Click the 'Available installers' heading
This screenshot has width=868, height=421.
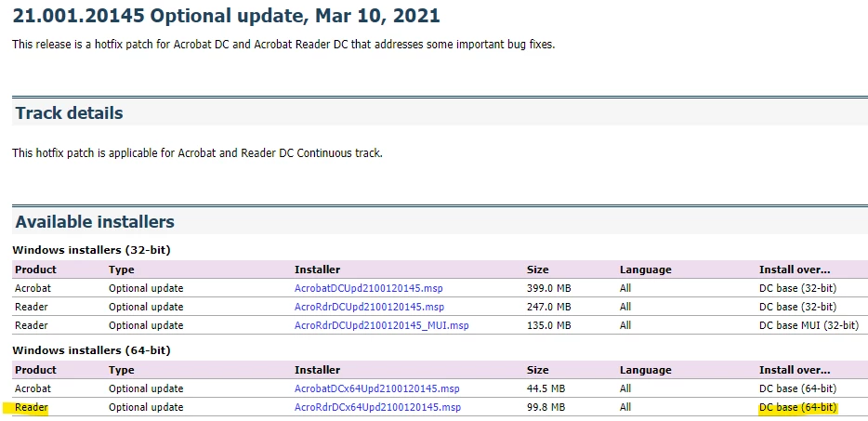tap(95, 221)
